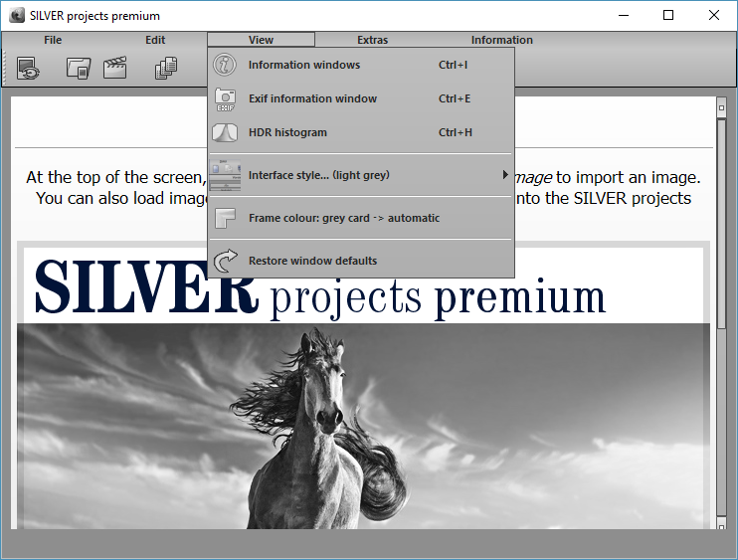Click the Exif camera icon
The height and width of the screenshot is (560, 738).
click(225, 99)
